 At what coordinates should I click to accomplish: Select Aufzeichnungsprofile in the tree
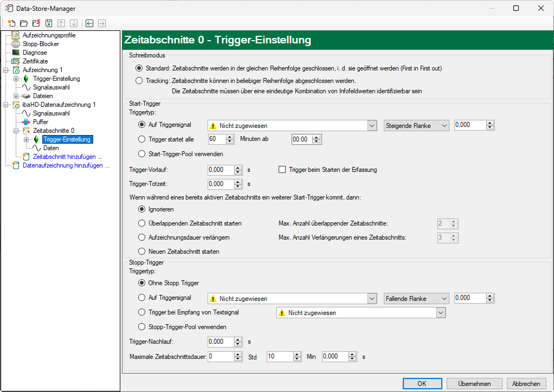(49, 35)
